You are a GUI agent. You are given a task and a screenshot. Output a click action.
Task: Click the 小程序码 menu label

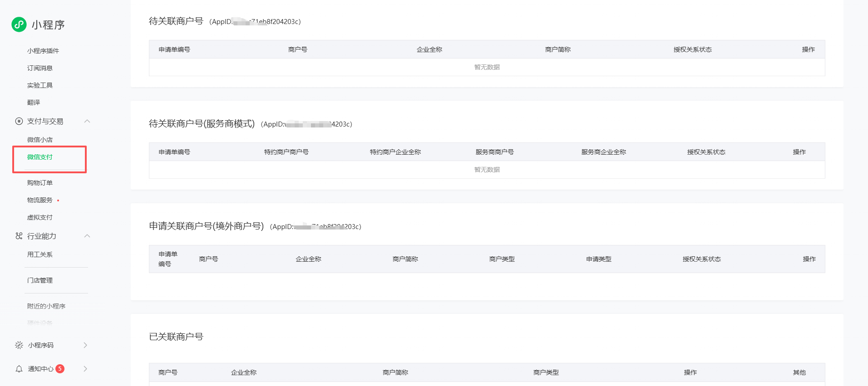click(41, 345)
